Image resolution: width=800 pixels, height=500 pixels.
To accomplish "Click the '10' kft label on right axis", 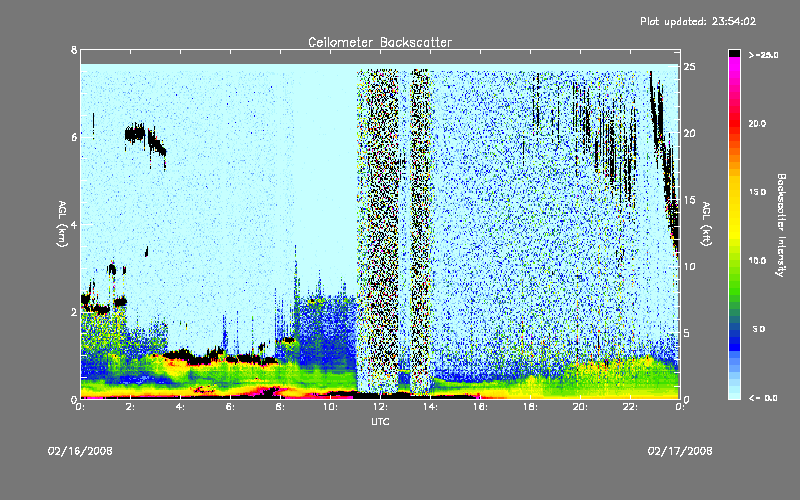I will [x=689, y=266].
